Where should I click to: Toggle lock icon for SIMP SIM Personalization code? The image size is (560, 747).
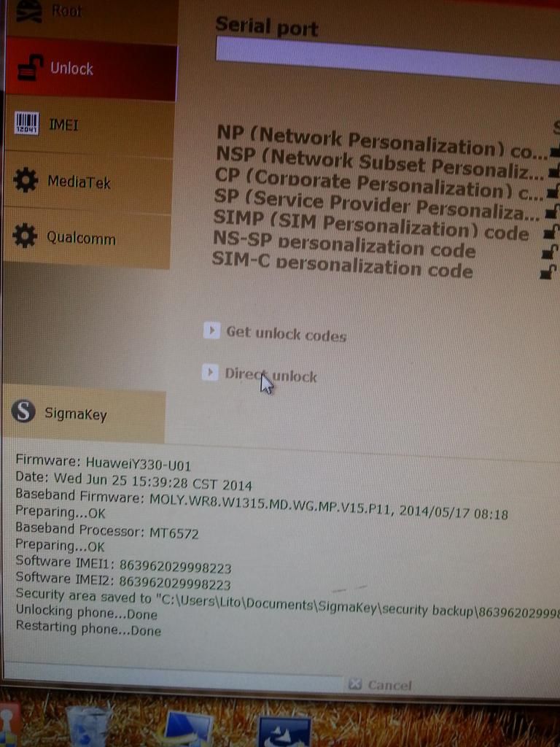(551, 231)
